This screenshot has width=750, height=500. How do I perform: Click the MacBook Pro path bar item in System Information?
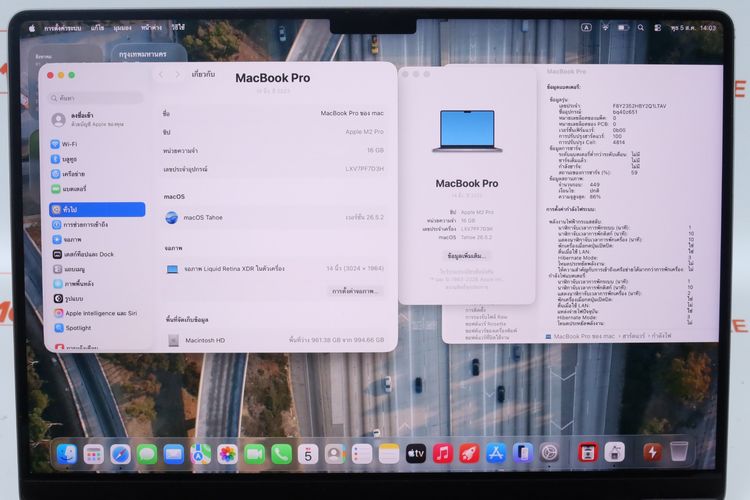tap(580, 336)
